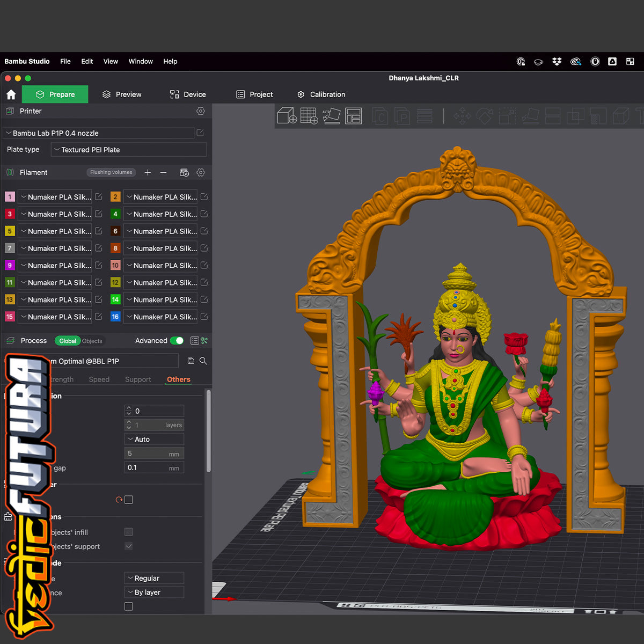Click the Add plate grid icon
The height and width of the screenshot is (644, 644).
coord(309,115)
